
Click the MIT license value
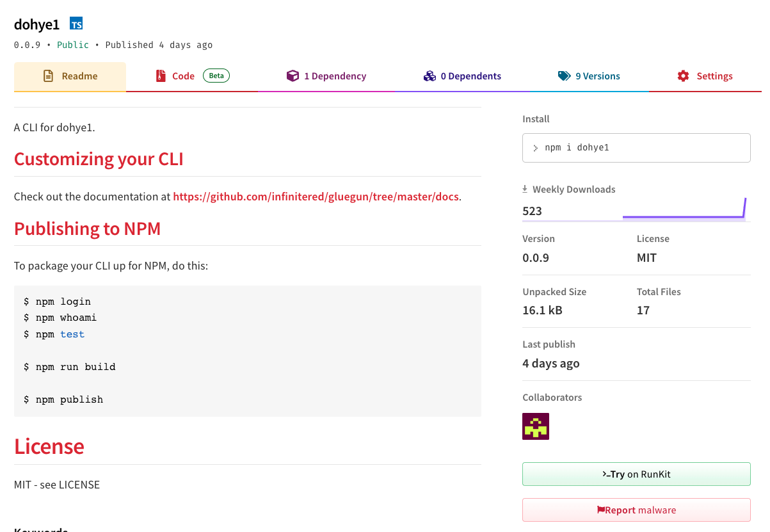click(x=646, y=258)
